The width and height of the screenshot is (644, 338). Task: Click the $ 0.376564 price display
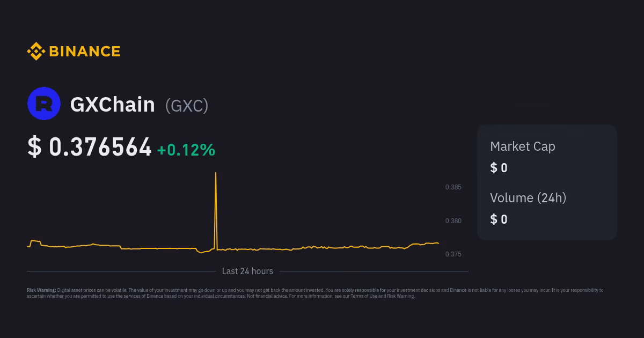click(x=90, y=146)
